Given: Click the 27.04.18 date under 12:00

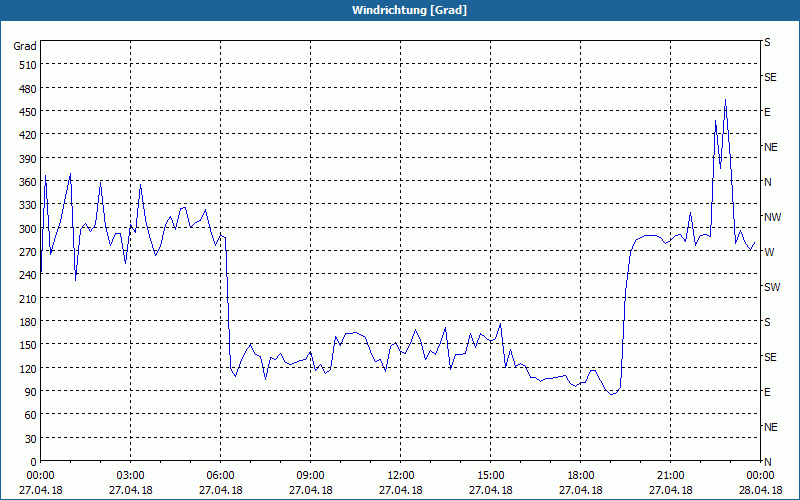Looking at the screenshot, I should coord(401,490).
